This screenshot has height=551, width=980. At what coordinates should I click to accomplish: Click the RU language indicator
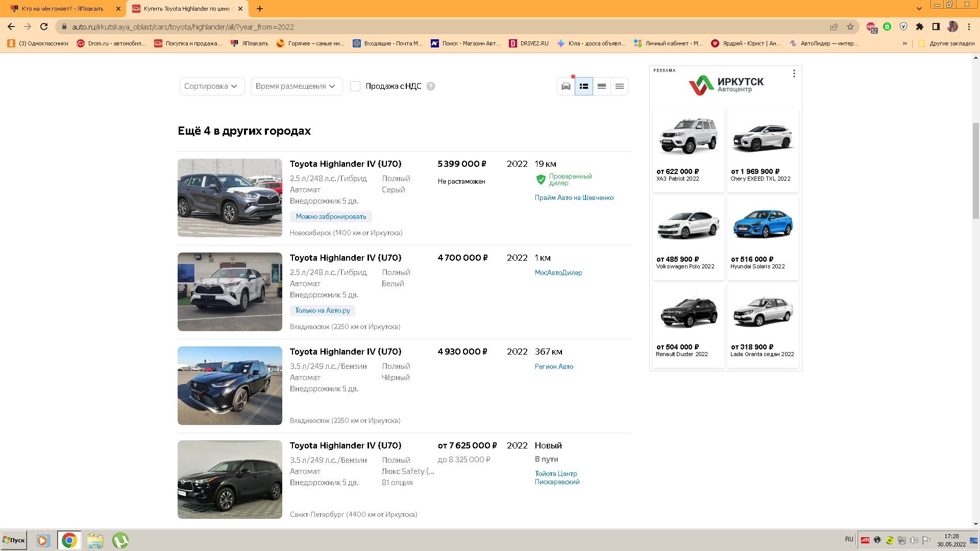pos(849,539)
